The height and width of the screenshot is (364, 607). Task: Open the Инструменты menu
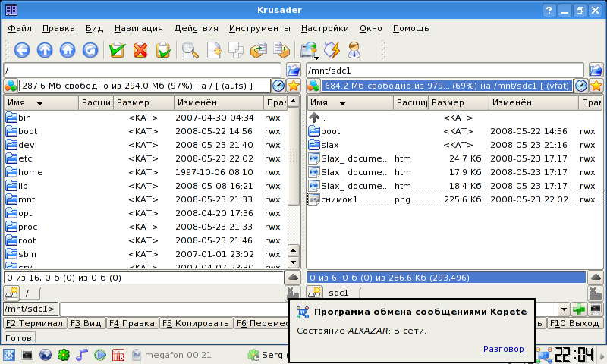(x=259, y=28)
